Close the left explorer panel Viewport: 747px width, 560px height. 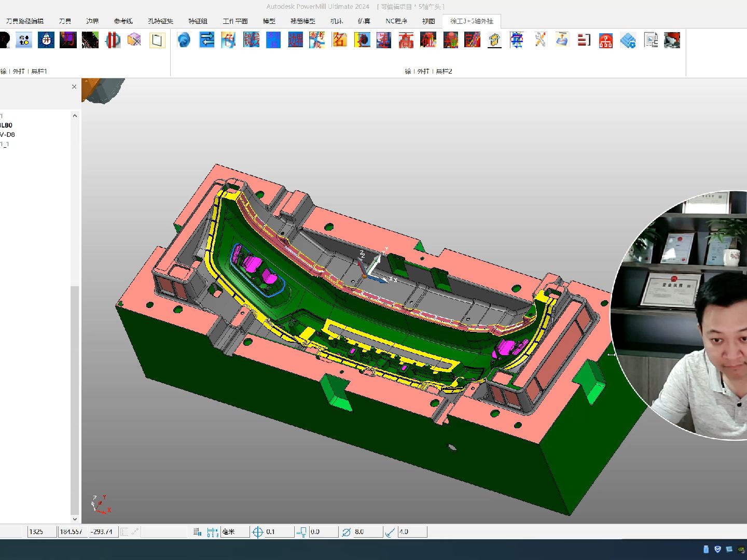pos(74,87)
